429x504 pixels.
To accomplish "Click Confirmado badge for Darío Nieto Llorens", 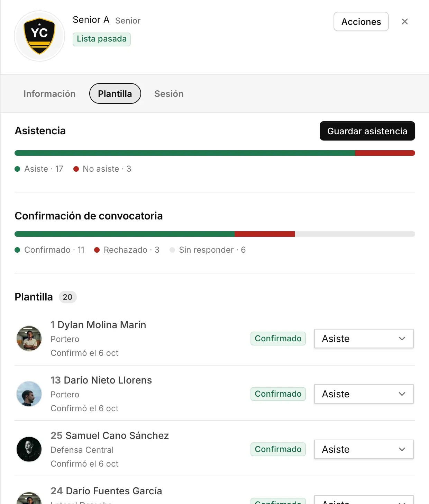I will coord(278,394).
